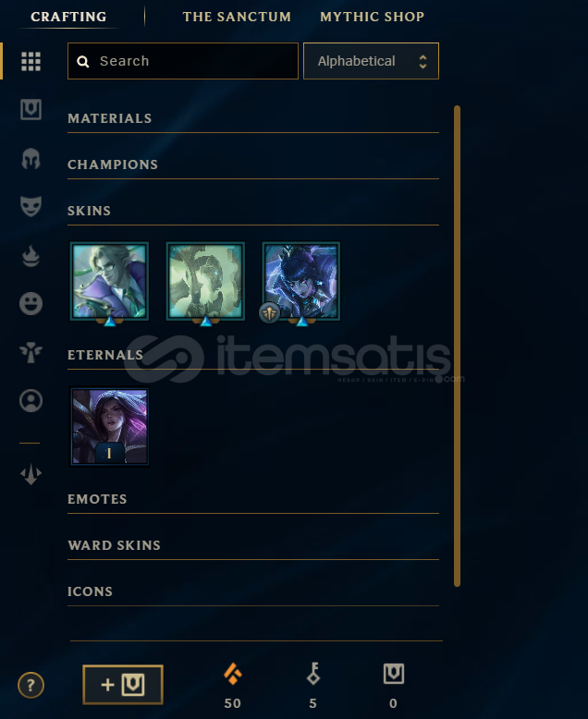This screenshot has height=719, width=588.
Task: Filter loot by champions helmet icon
Action: (x=31, y=159)
